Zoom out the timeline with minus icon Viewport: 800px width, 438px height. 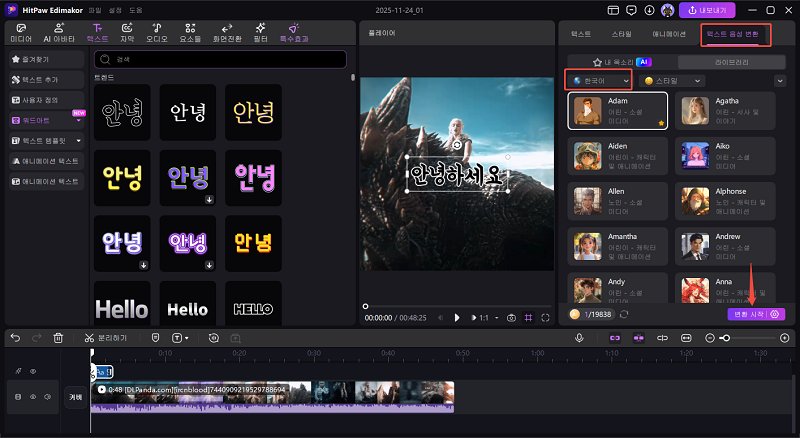coord(710,338)
